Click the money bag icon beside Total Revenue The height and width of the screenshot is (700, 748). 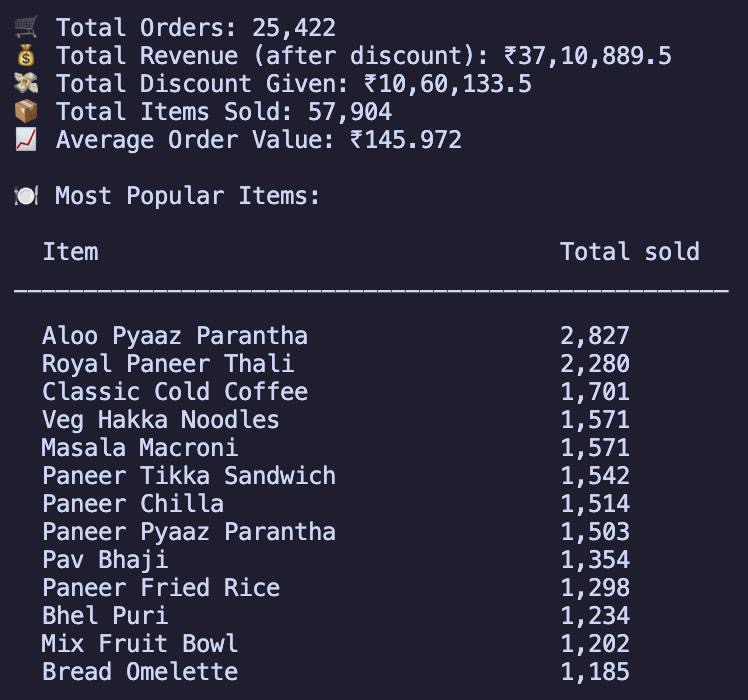(x=26, y=56)
